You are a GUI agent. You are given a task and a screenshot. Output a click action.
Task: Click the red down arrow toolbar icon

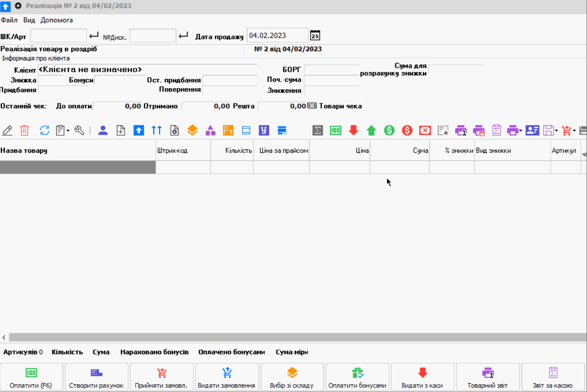[x=354, y=131]
